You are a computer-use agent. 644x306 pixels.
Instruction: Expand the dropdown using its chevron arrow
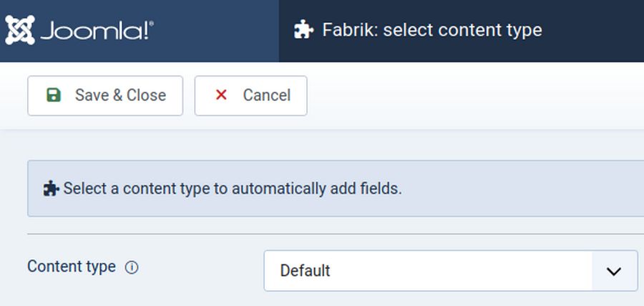click(614, 271)
